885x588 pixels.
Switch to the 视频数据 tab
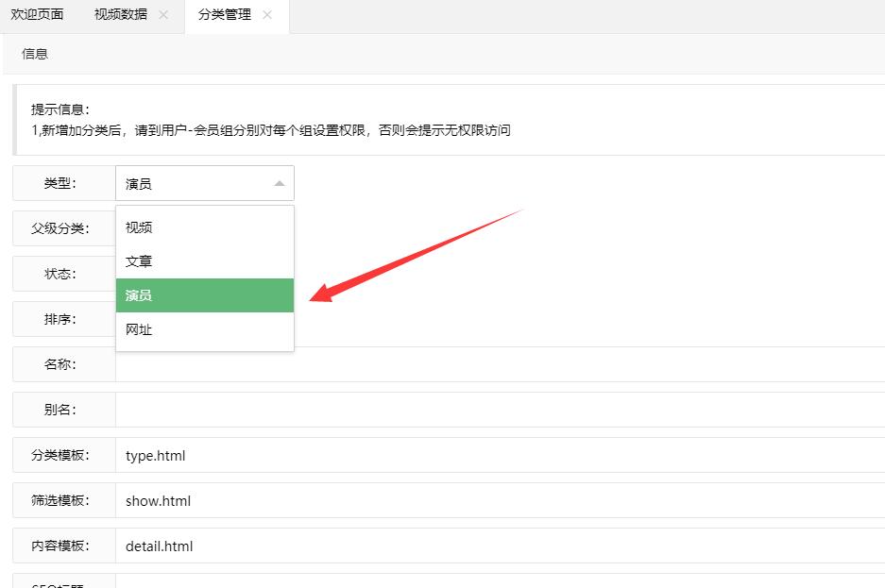point(121,15)
